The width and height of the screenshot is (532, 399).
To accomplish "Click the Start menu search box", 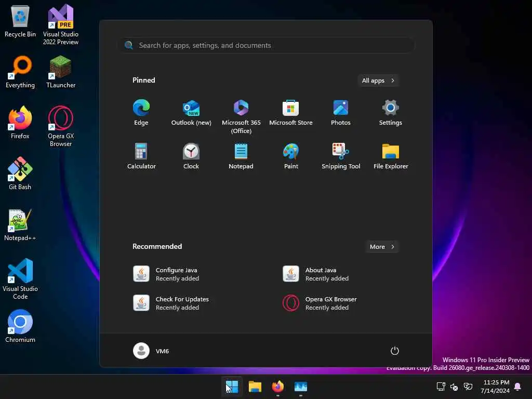I will [267, 45].
